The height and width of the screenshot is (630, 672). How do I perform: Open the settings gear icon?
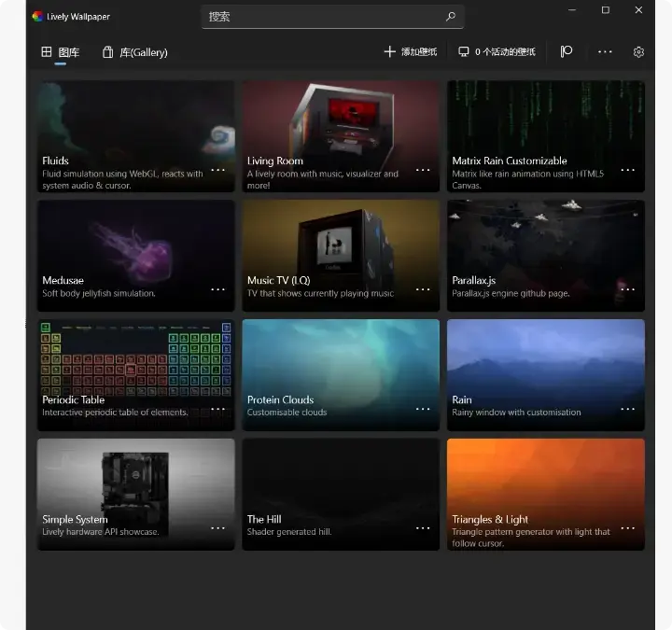point(638,52)
